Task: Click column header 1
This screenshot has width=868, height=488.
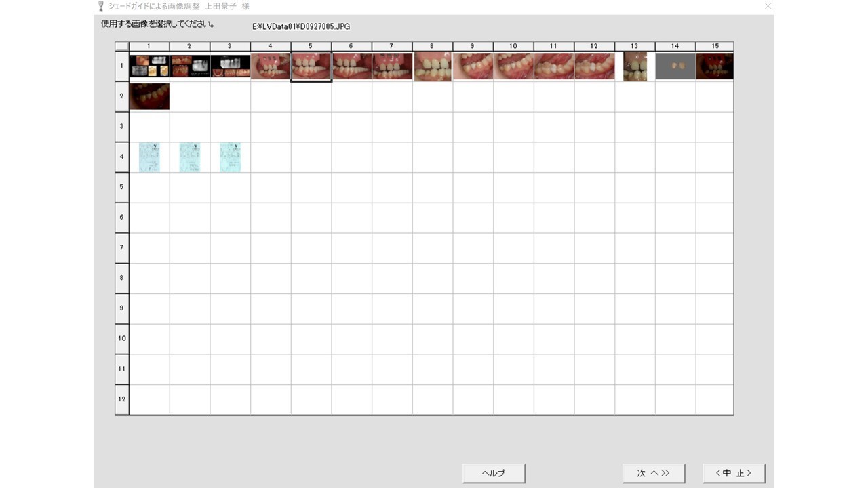Action: pos(149,46)
